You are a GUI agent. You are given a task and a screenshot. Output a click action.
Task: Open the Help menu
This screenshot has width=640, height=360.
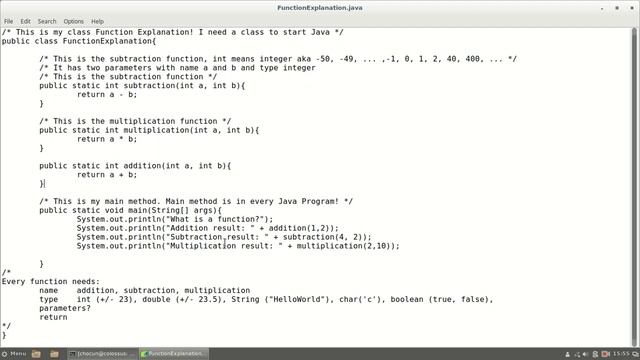97,21
